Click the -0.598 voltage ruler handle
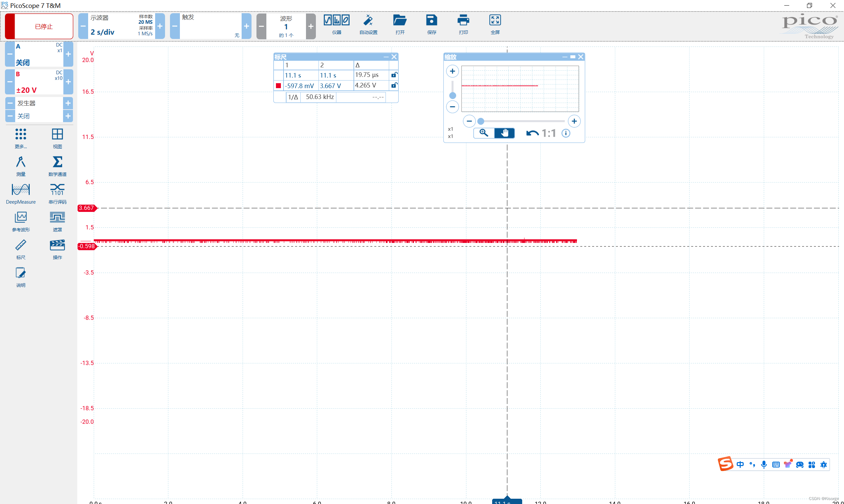Screen dimensions: 844x504 (87, 246)
